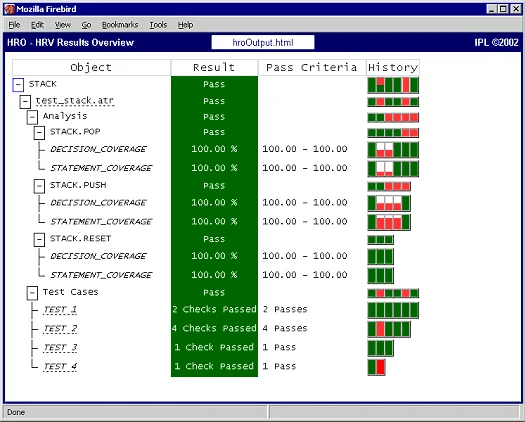525x422 pixels.
Task: Click the Test Cases history bar chart
Action: coord(393,293)
